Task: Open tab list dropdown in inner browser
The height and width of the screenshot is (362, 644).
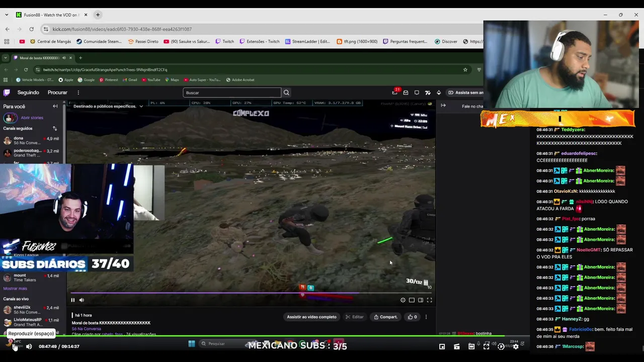Action: click(6, 58)
